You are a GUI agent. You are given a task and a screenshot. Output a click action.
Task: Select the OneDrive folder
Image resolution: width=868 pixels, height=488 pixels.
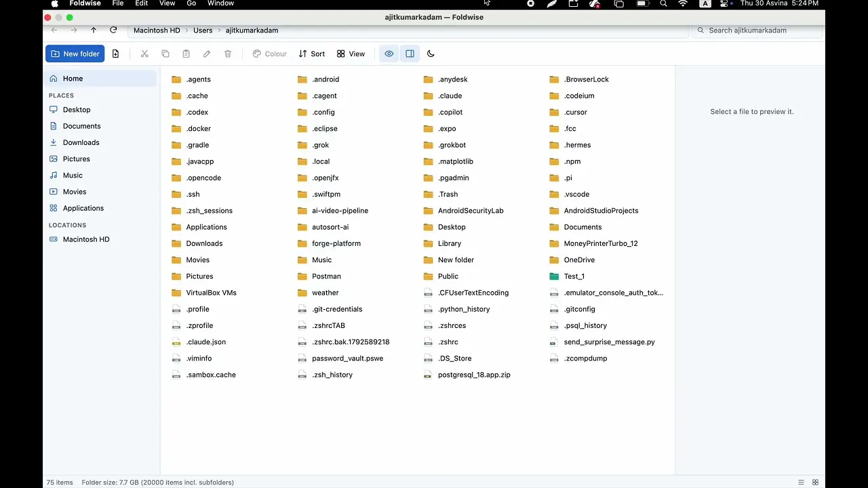tap(572, 260)
